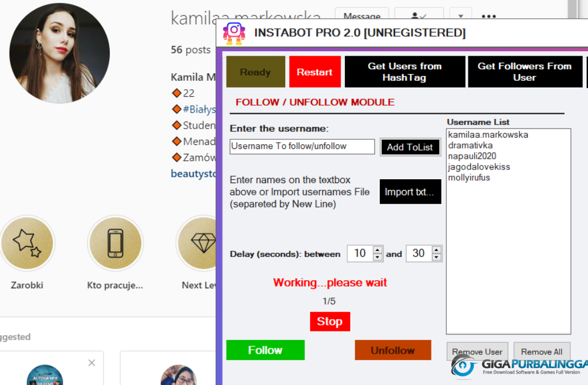Click the red Stop button
The width and height of the screenshot is (588, 385).
click(330, 321)
